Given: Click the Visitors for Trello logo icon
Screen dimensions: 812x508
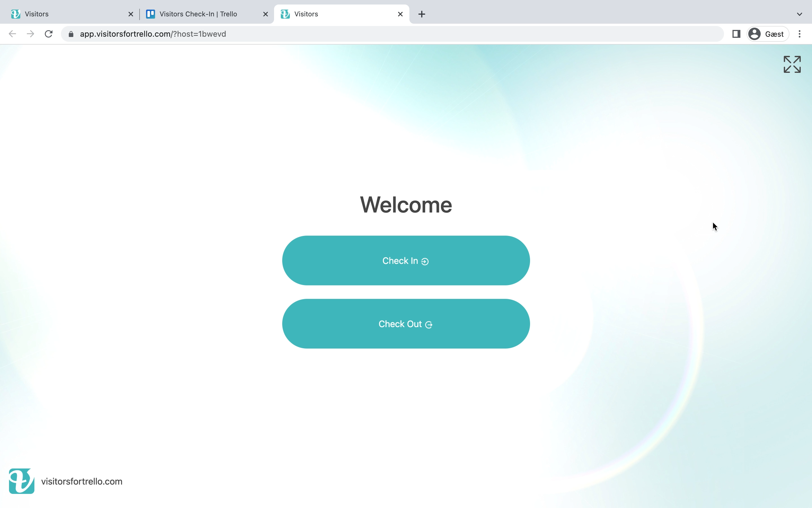Looking at the screenshot, I should pos(21,481).
